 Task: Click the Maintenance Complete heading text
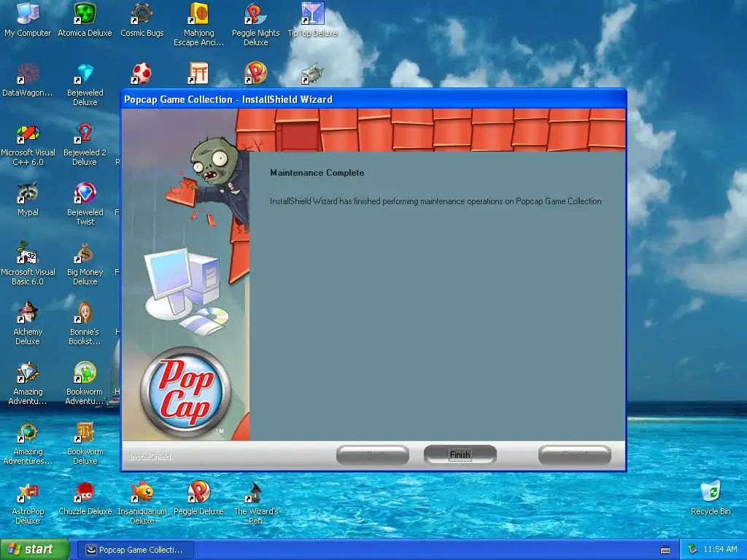pos(317,173)
